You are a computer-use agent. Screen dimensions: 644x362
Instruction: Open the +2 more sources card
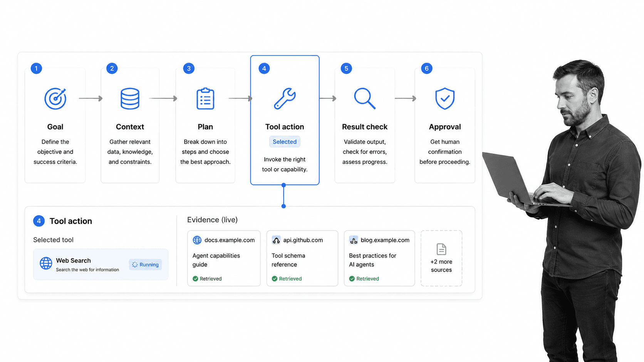[x=441, y=258]
